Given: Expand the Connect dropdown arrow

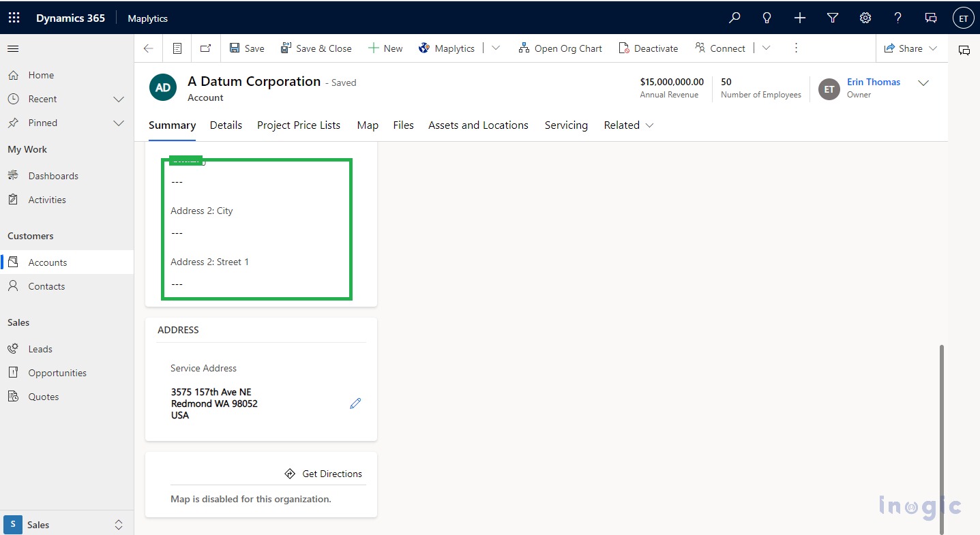Looking at the screenshot, I should (x=766, y=48).
